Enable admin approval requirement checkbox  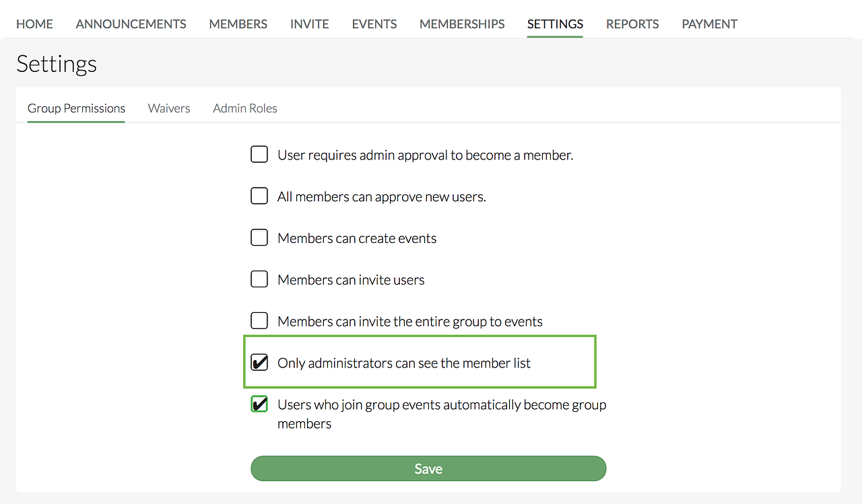point(259,155)
